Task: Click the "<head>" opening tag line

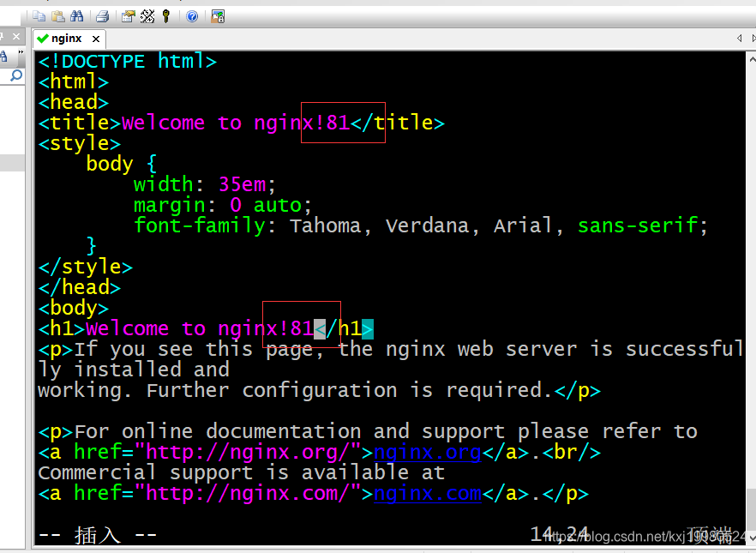Action: click(x=74, y=102)
